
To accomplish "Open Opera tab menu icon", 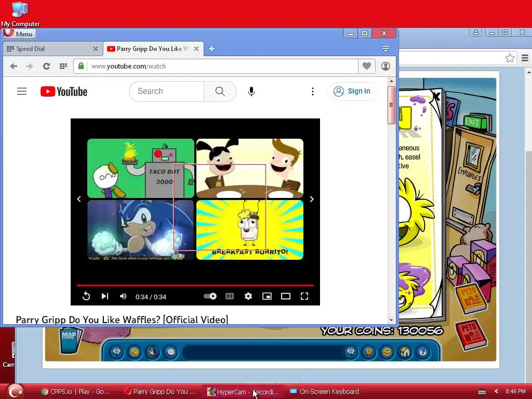I will click(x=385, y=49).
